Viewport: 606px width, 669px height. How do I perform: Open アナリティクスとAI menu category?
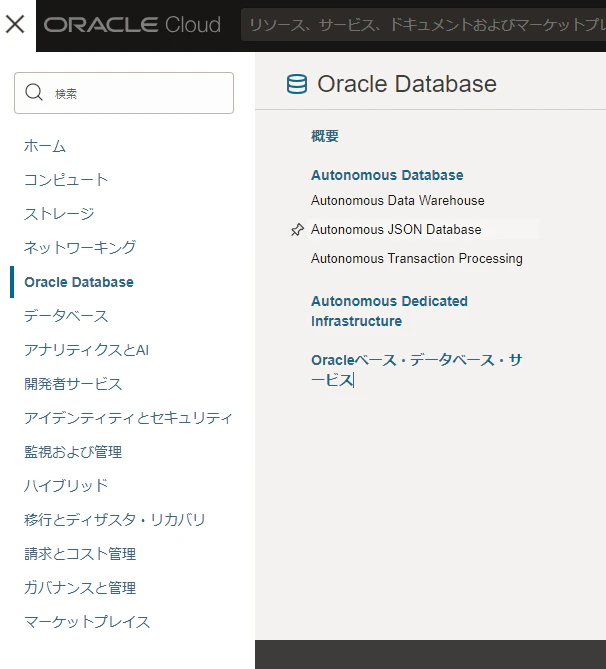point(87,350)
